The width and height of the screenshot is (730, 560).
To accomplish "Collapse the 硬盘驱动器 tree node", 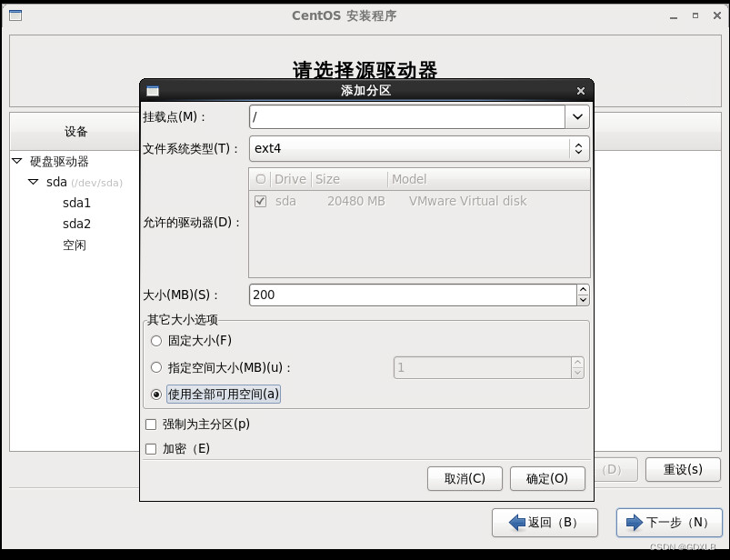I will click(x=18, y=162).
